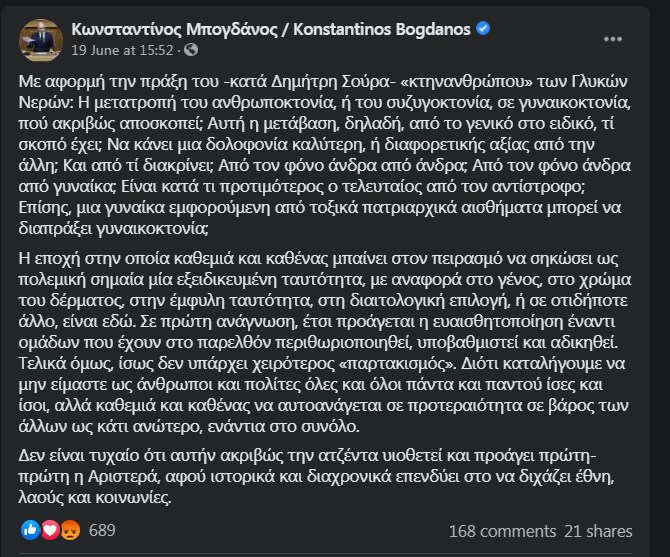Show the 21 shares list
Image resolution: width=670 pixels, height=557 pixels.
coord(598,531)
